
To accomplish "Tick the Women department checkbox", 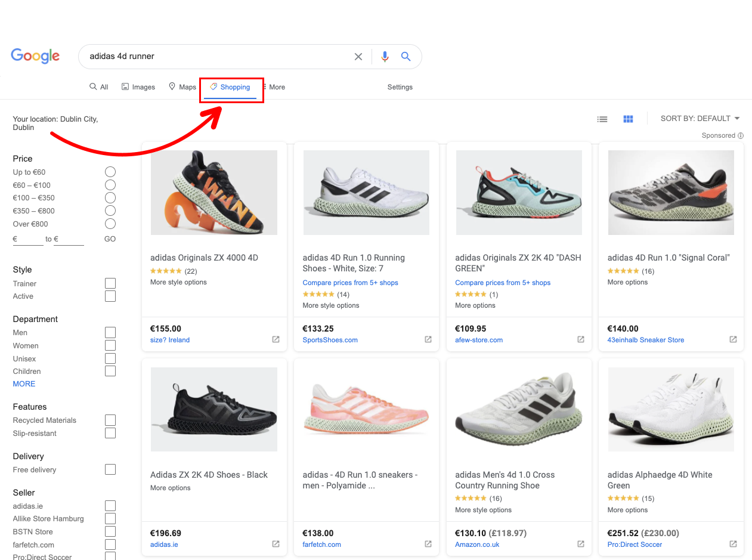I will pos(110,345).
